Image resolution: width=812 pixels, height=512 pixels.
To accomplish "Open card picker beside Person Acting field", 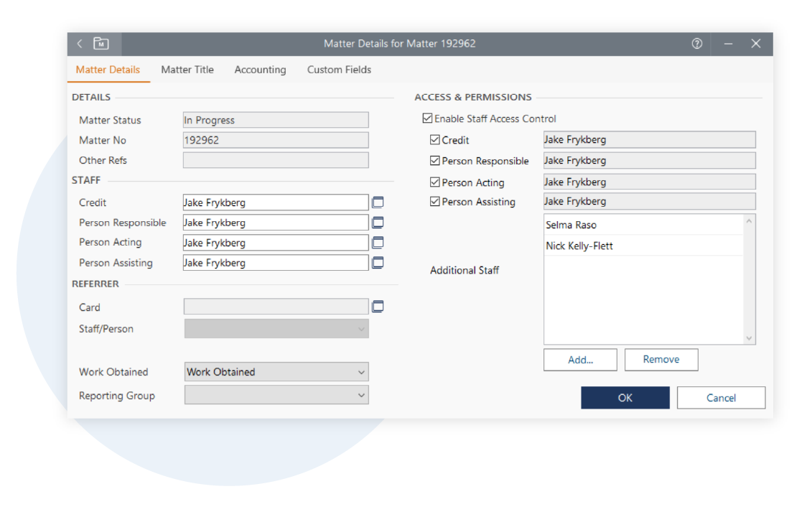I will pos(378,243).
